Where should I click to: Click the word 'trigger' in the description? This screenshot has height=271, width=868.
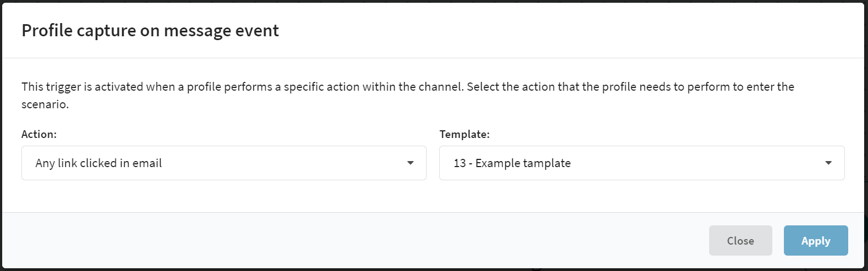coord(63,87)
